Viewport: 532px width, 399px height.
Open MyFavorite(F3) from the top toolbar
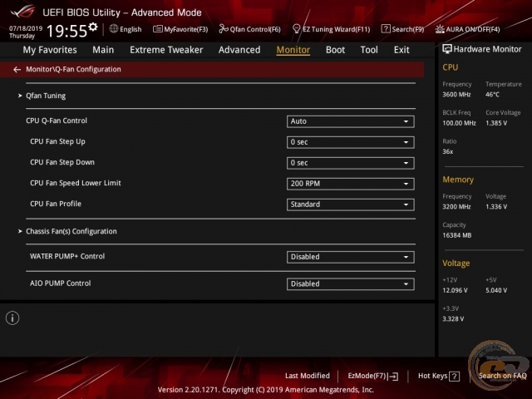point(180,29)
